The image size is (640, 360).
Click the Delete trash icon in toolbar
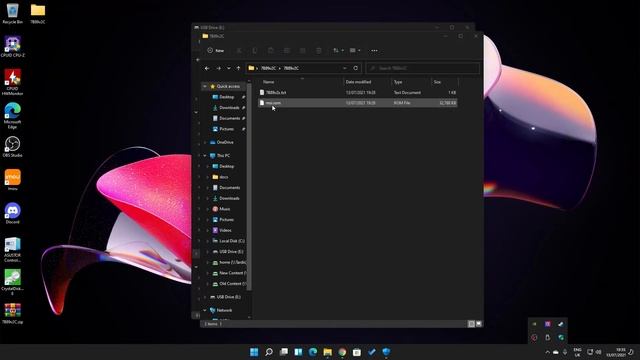tap(319, 51)
